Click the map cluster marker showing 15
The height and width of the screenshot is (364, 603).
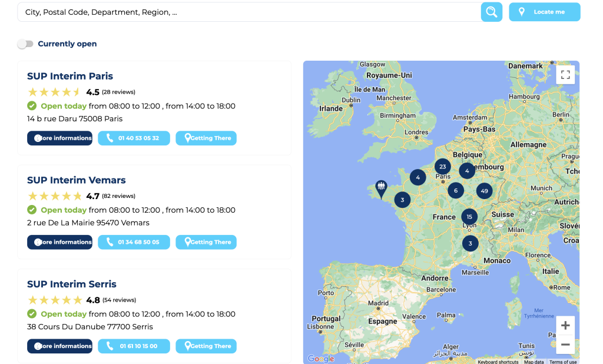point(469,217)
